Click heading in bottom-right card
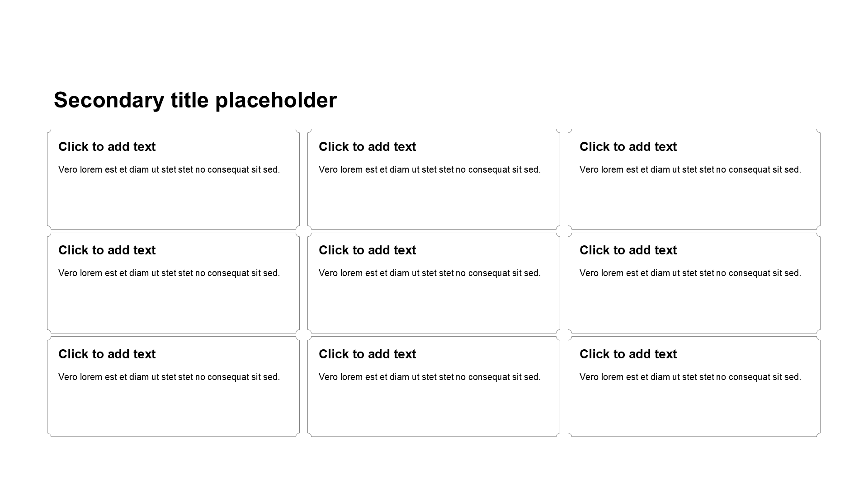Viewport: 868px width, 488px height. coord(628,354)
